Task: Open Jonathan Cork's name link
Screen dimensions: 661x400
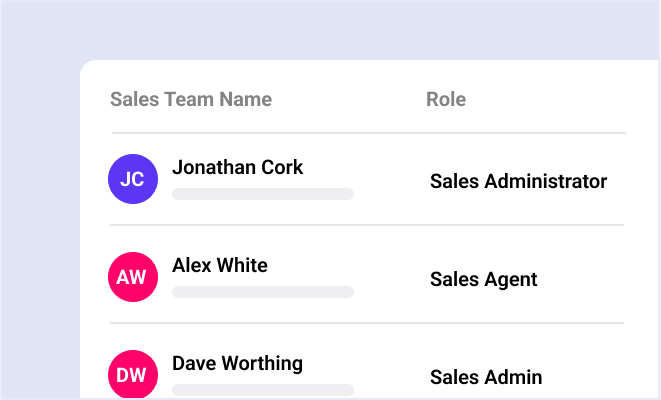Action: tap(238, 167)
